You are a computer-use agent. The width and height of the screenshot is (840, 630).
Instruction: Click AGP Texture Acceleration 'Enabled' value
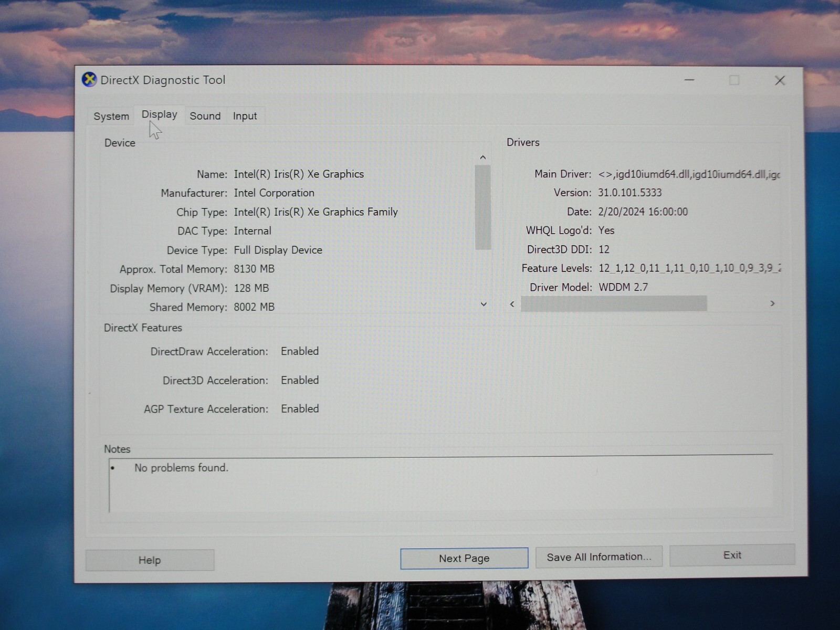point(300,408)
